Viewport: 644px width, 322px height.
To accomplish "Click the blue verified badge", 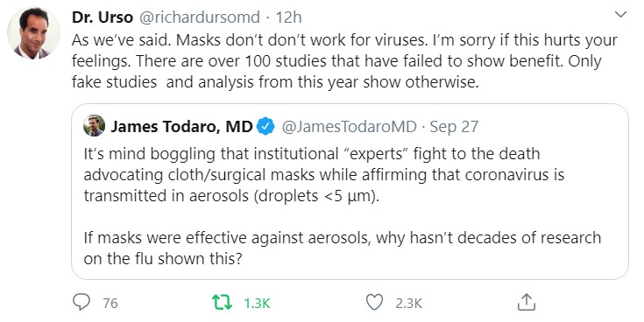I will coord(265,126).
